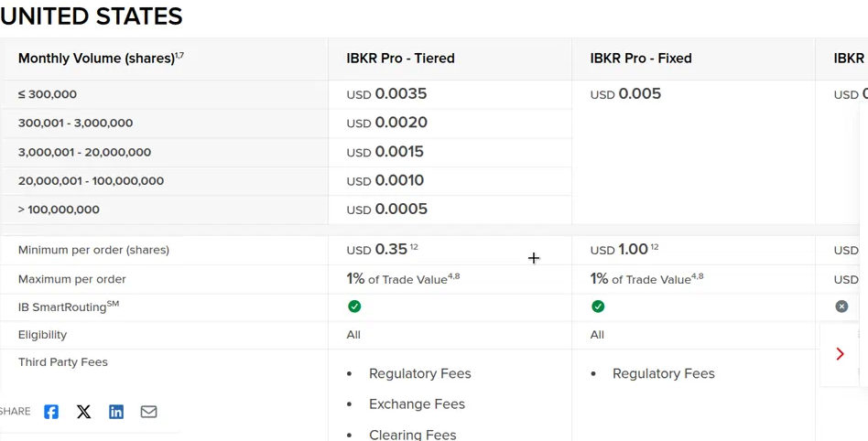Click the 20,000,001 - 100,000,000 volume row
The image size is (868, 441).
91,181
